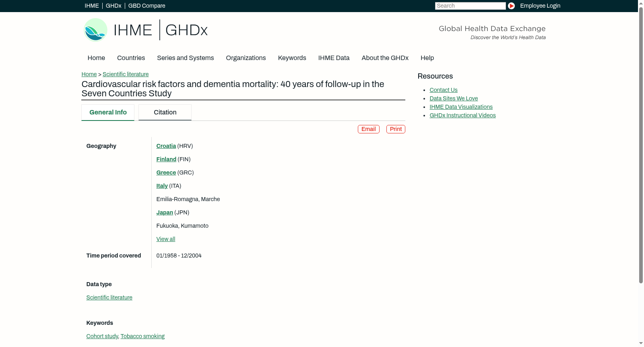Open Series and Systems menu
The height and width of the screenshot is (347, 644).
point(186,58)
